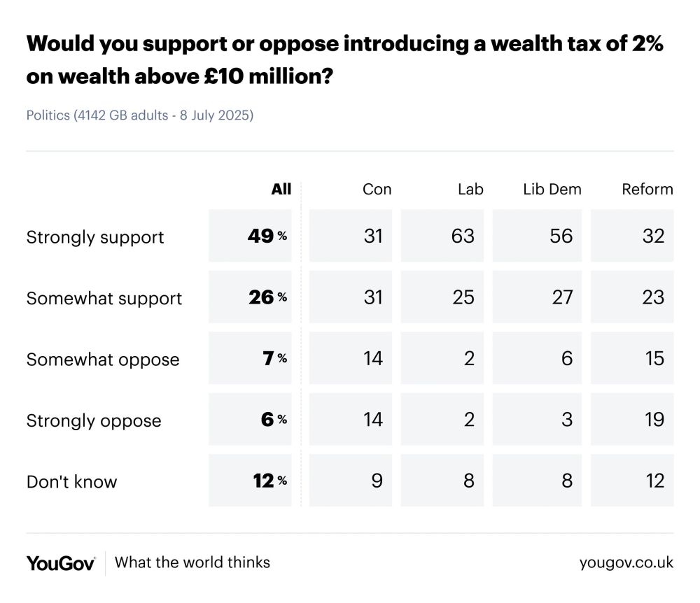Click the Reform column header
The height and width of the screenshot is (603, 700).
tap(647, 189)
